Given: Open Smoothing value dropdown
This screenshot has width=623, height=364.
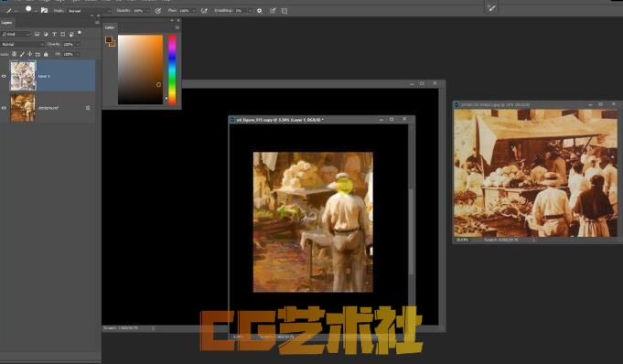Looking at the screenshot, I should pos(250,11).
